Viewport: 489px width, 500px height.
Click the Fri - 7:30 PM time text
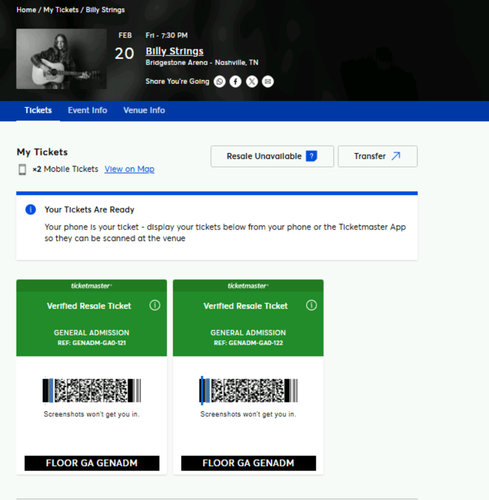tap(166, 35)
